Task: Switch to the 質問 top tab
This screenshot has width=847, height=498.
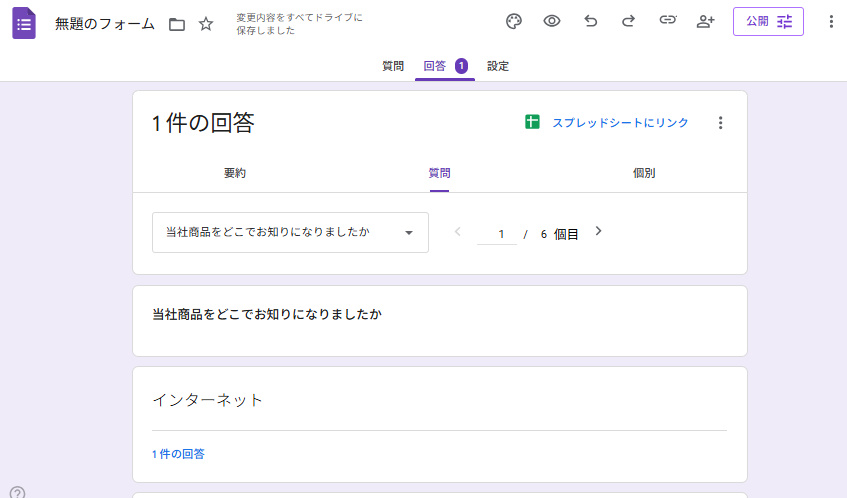Action: coord(393,66)
